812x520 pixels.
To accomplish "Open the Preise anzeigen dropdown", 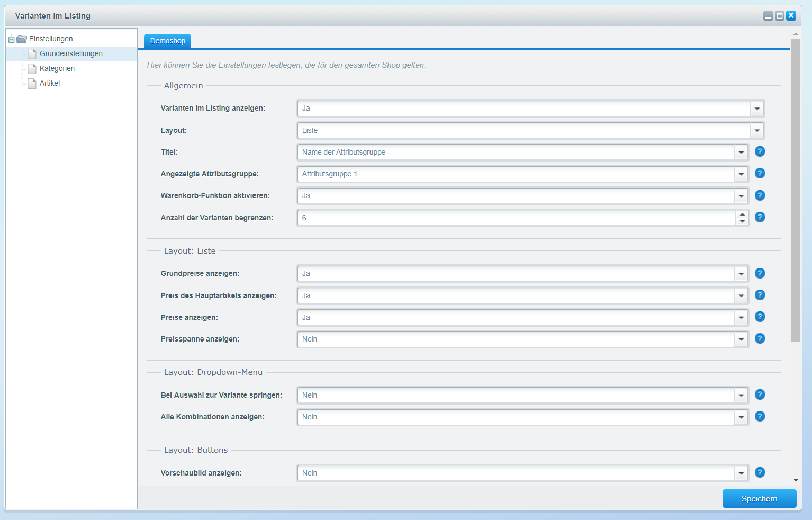I will coord(741,318).
